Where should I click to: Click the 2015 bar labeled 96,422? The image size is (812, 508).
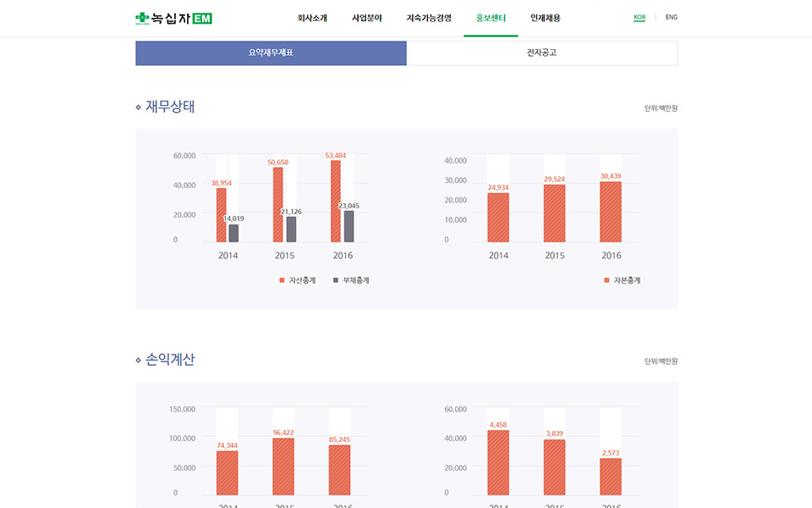point(283,466)
